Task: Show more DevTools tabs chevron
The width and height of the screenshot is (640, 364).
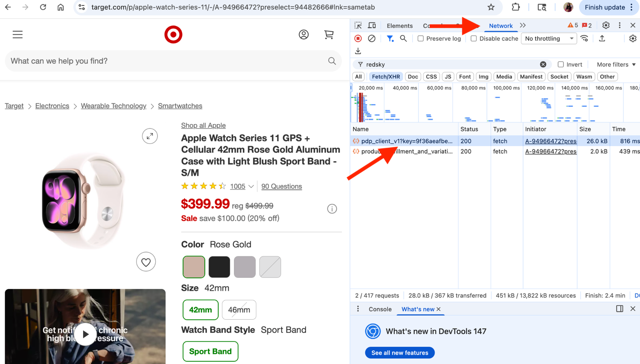Action: [x=523, y=26]
